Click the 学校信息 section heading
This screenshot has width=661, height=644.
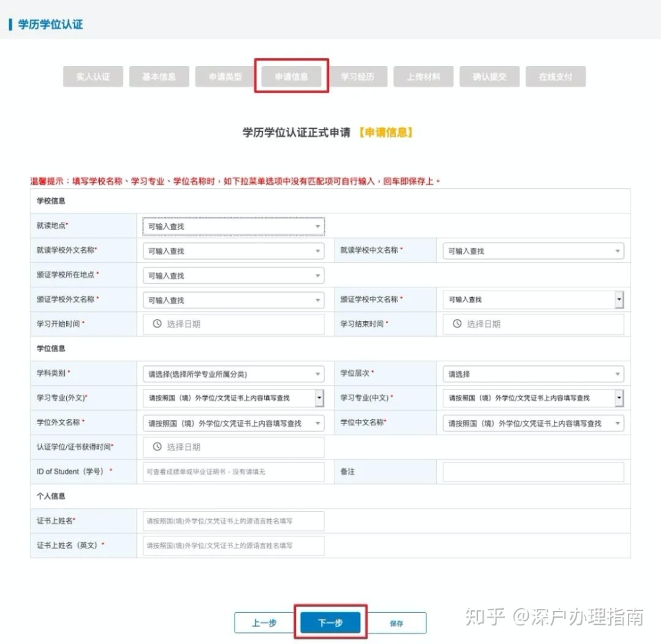[51, 201]
